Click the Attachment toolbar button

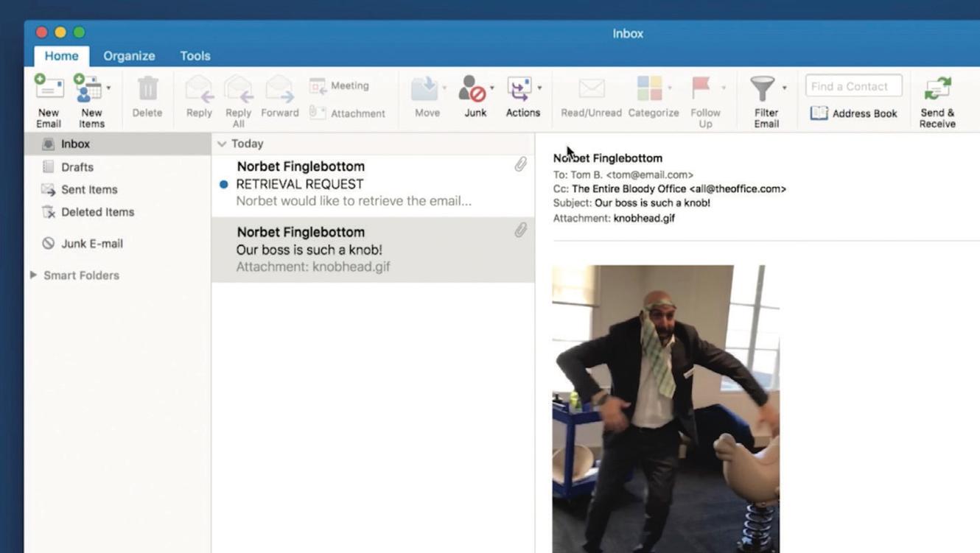(x=347, y=113)
